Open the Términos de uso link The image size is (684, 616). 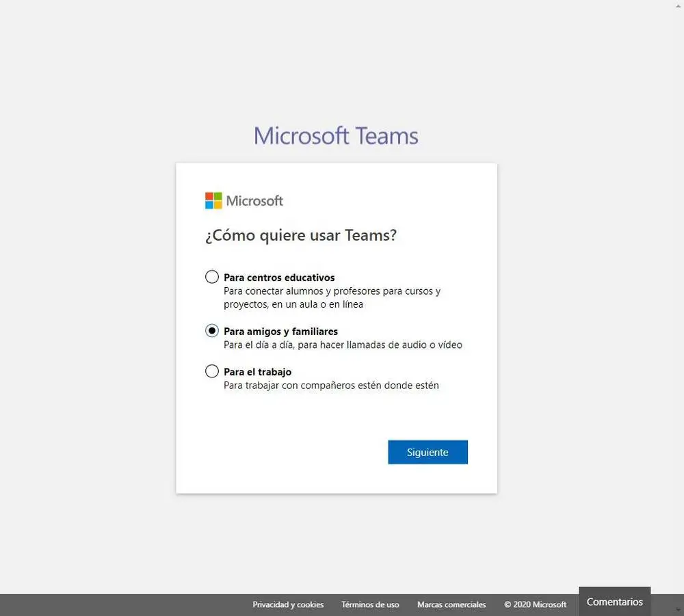(370, 604)
